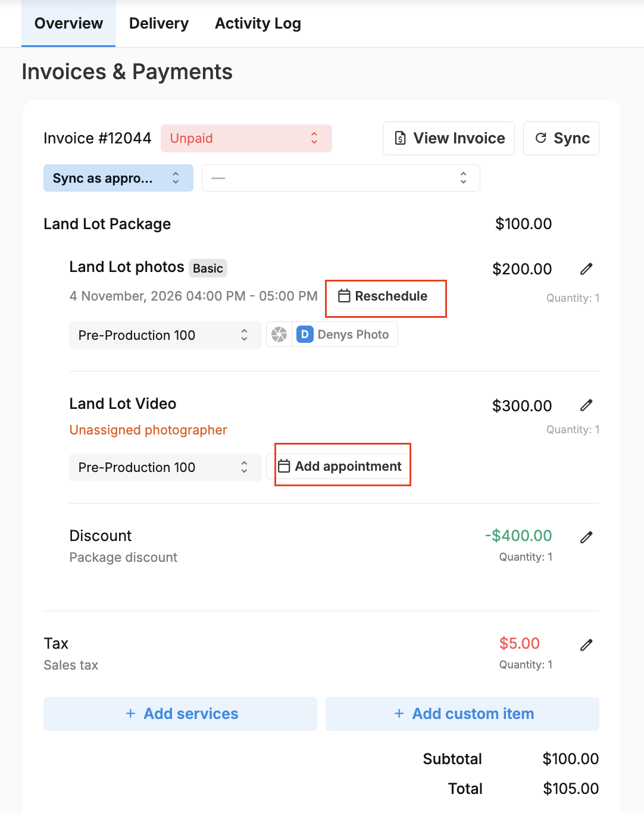Image resolution: width=644 pixels, height=813 pixels.
Task: Click the Invoice #12044 label
Action: 98,138
